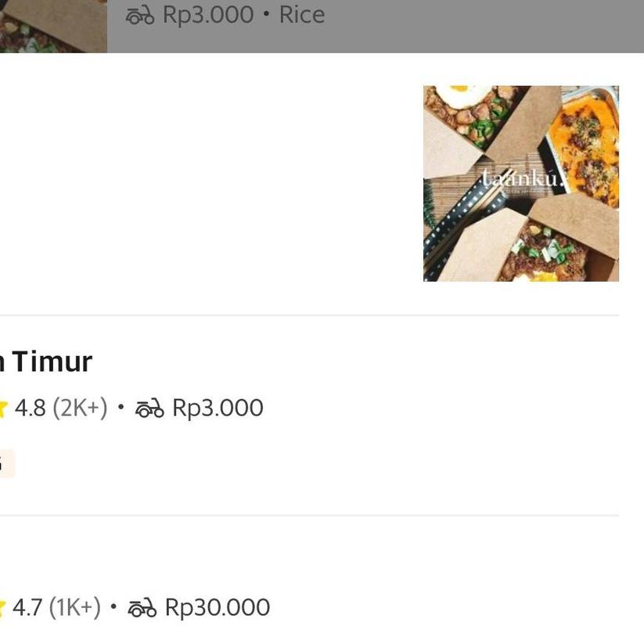This screenshot has width=644, height=644.
Task: View the (1K+) review count
Action: [75, 608]
